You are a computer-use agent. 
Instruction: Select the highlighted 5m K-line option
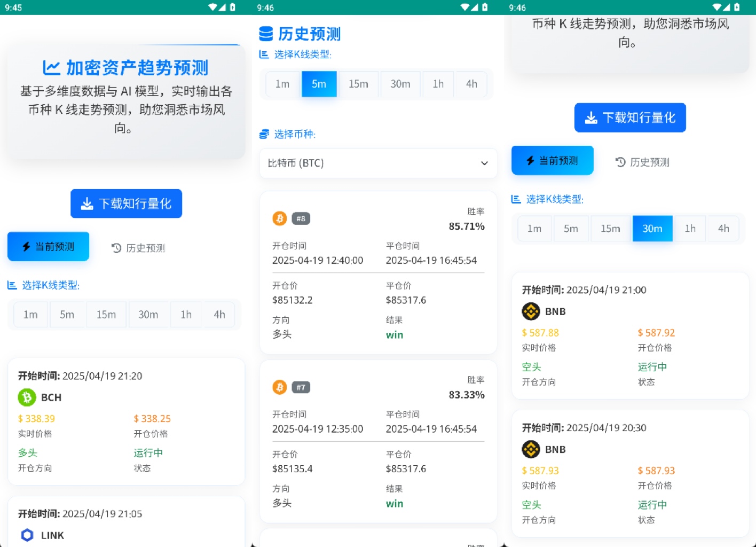[x=319, y=84]
